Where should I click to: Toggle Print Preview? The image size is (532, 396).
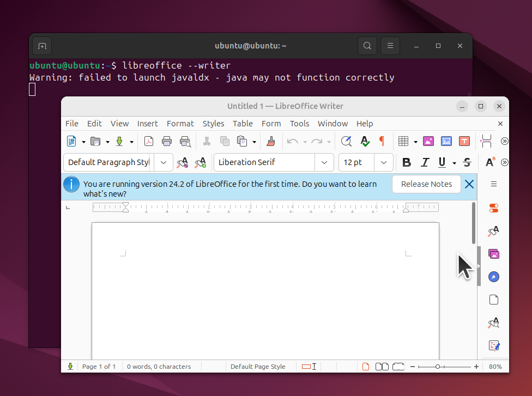pos(185,142)
